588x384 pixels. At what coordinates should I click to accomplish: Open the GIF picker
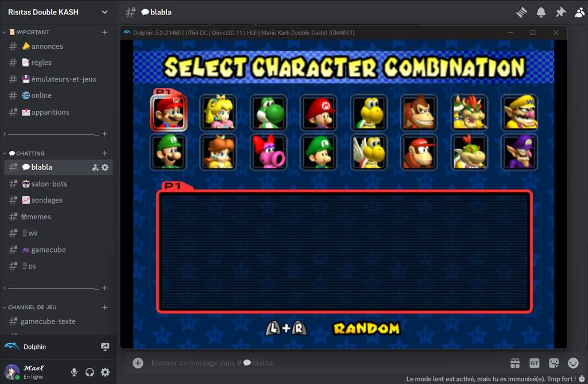534,363
